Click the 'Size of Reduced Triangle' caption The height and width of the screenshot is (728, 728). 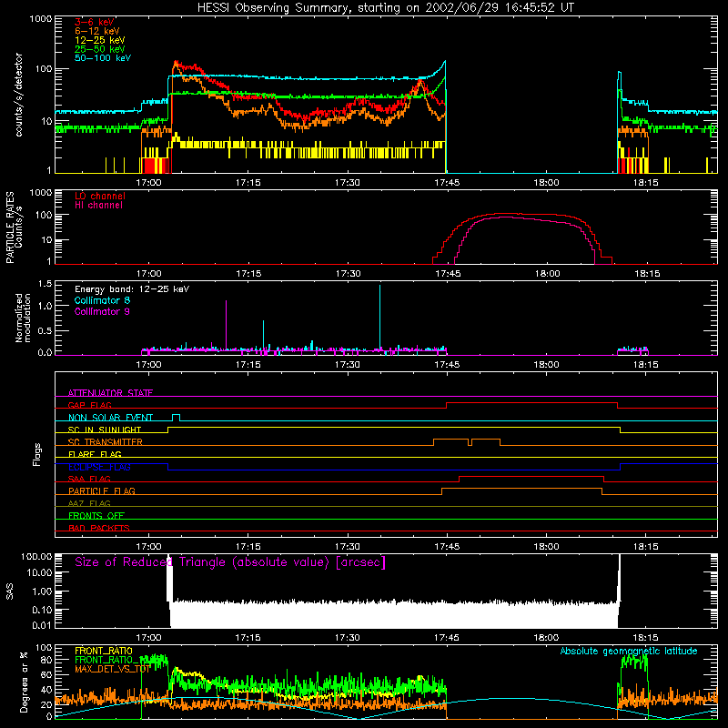(x=230, y=562)
